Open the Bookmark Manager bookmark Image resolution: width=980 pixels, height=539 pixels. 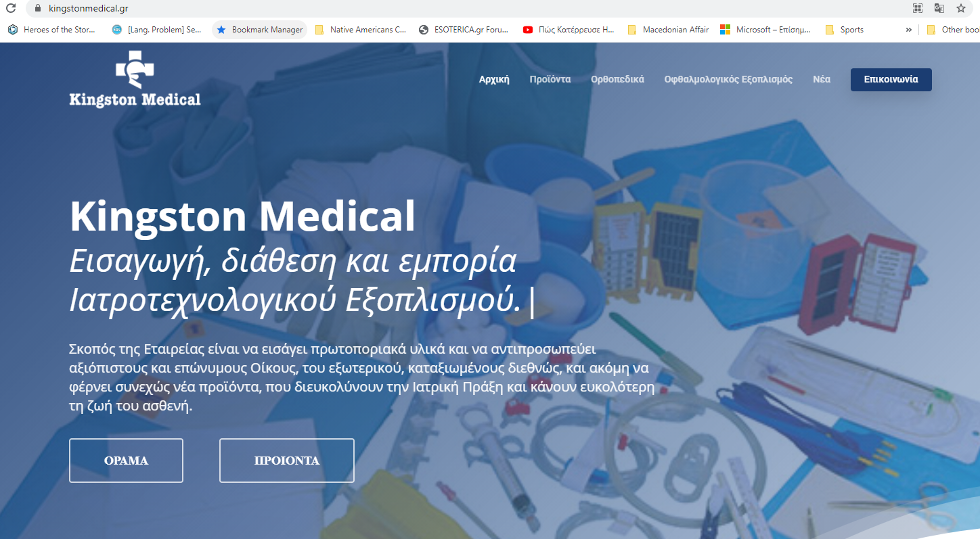point(259,30)
